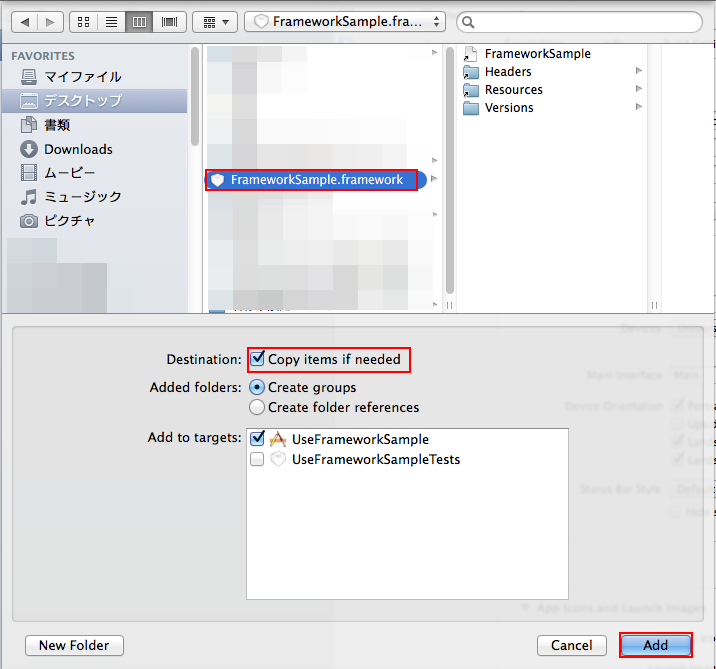Click the UseFrameworkSample app target icon

click(x=278, y=439)
